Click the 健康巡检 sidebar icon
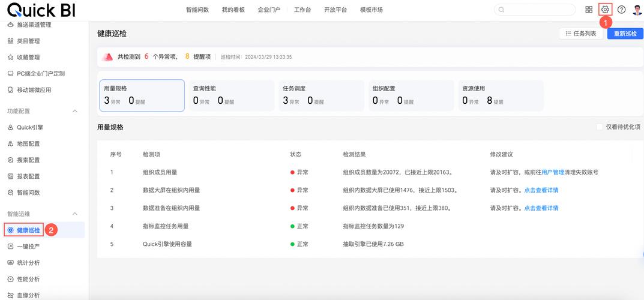This screenshot has height=300, width=644. pos(11,230)
